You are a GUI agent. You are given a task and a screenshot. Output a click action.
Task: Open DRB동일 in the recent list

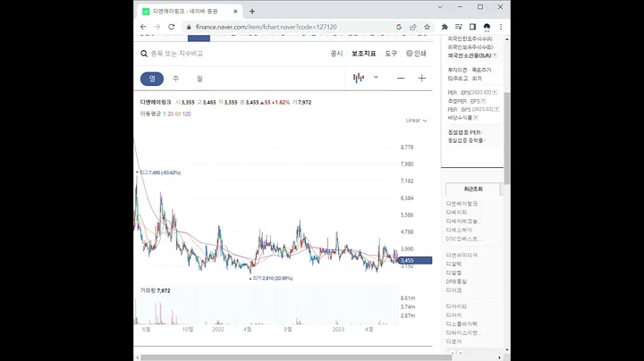click(456, 281)
